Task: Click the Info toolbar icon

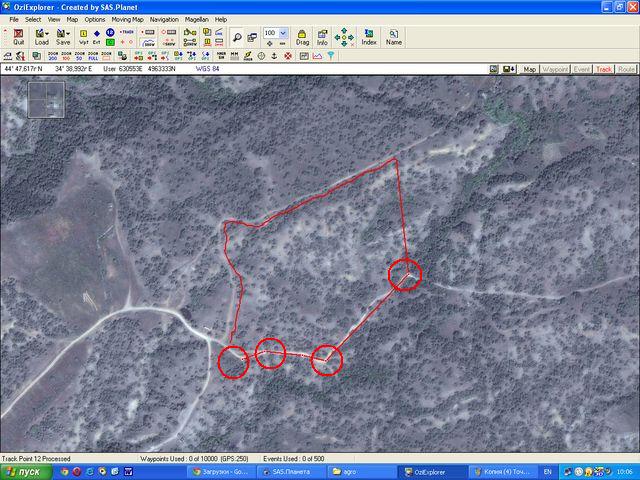Action: pyautogui.click(x=322, y=37)
